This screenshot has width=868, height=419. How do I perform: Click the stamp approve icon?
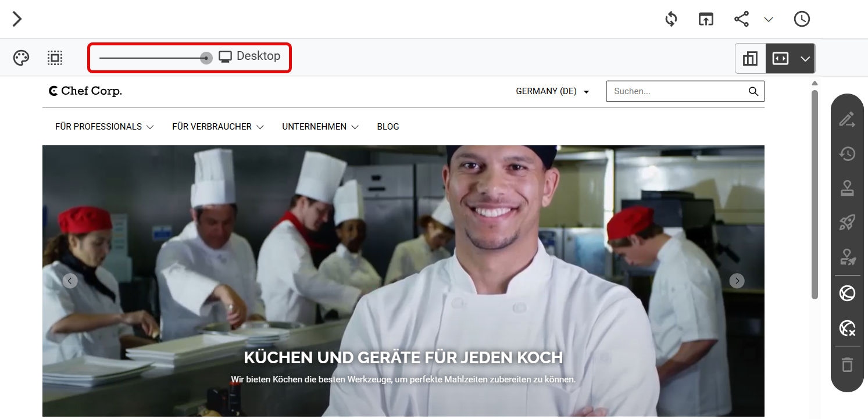(x=847, y=188)
